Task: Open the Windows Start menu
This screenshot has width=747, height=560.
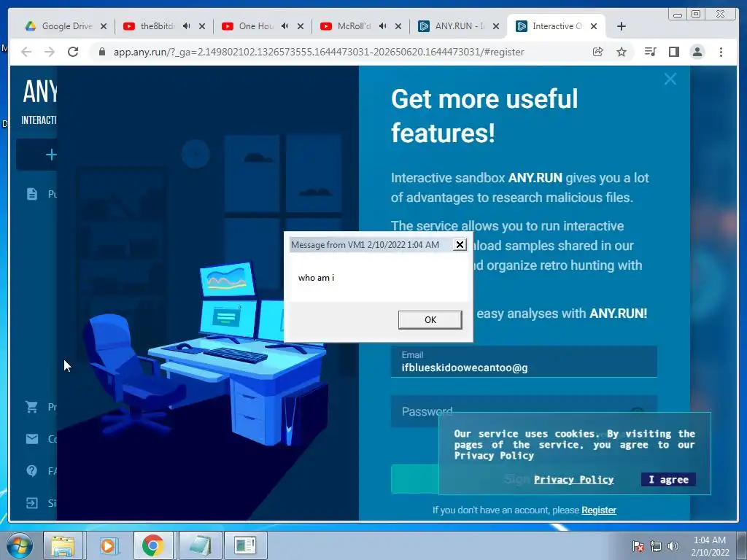Action: point(20,545)
